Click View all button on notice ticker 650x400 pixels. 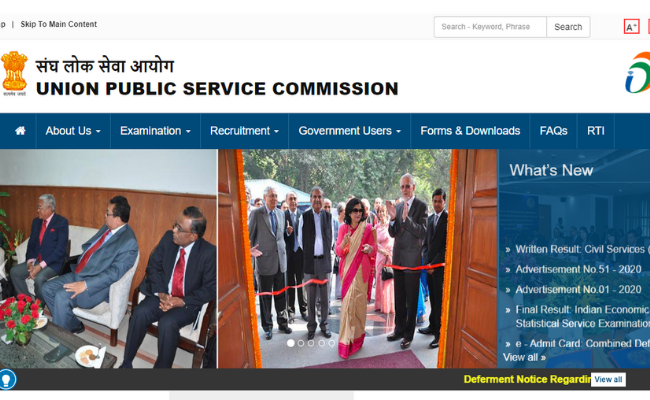[608, 380]
